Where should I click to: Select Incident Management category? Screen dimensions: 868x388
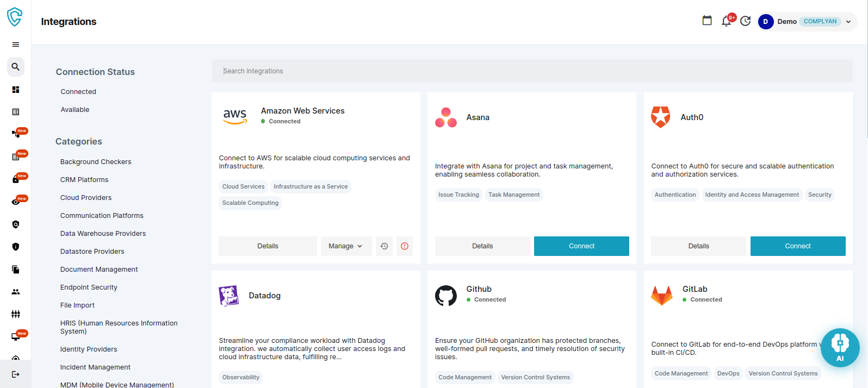point(95,367)
